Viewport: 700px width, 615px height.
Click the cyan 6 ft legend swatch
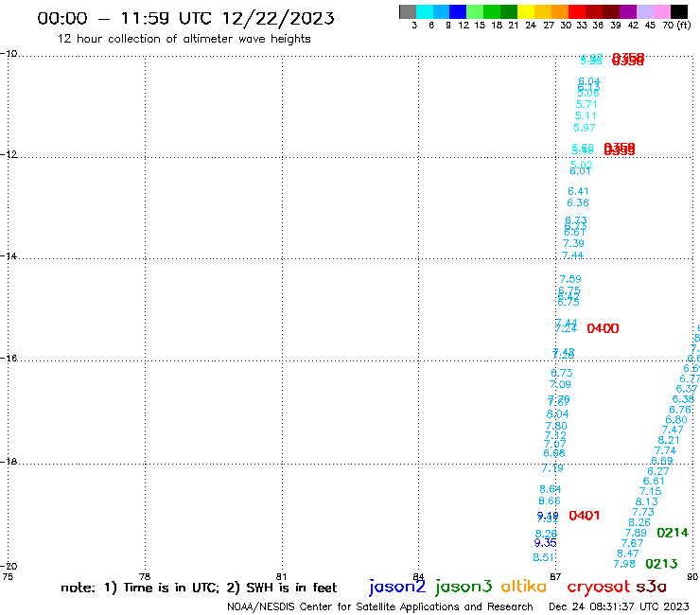425,11
